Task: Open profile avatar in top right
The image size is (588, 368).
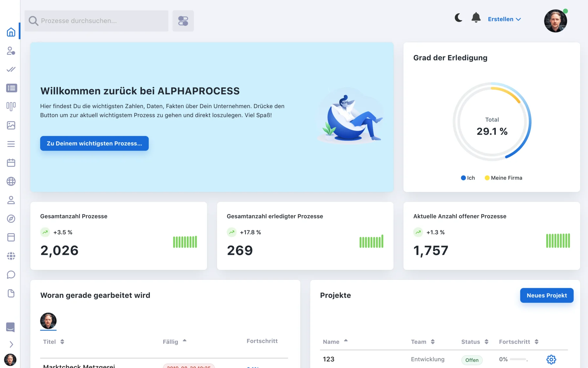Action: [x=555, y=21]
